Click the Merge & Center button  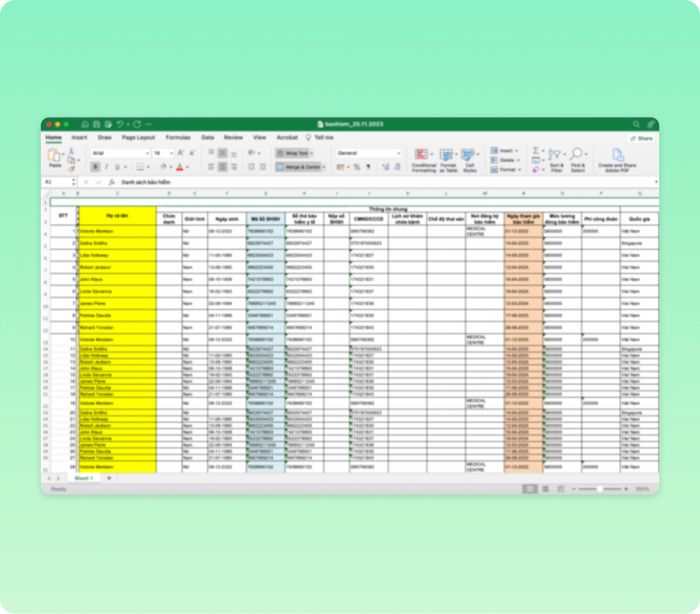click(300, 167)
